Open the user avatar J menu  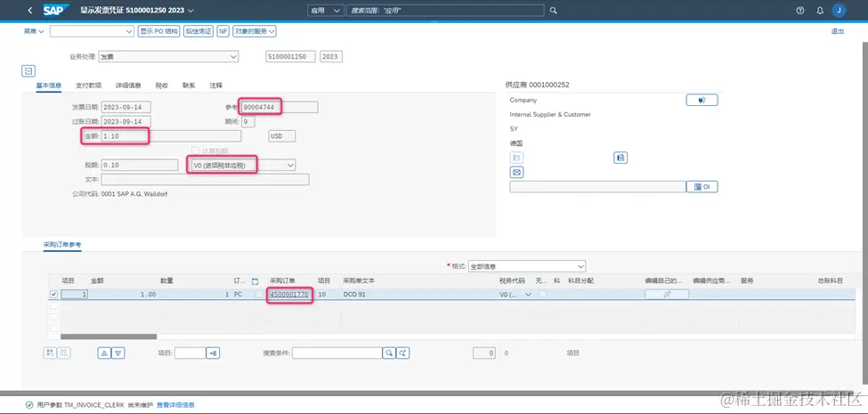[840, 10]
